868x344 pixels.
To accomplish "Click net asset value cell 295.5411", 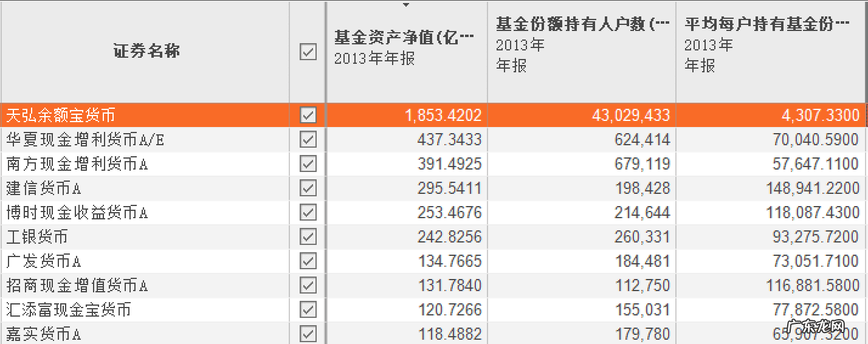I will coord(407,188).
